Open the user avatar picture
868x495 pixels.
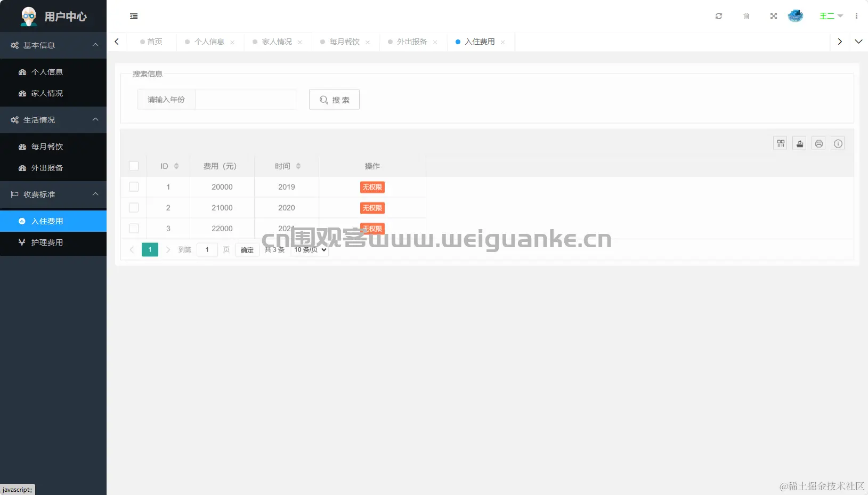(796, 16)
